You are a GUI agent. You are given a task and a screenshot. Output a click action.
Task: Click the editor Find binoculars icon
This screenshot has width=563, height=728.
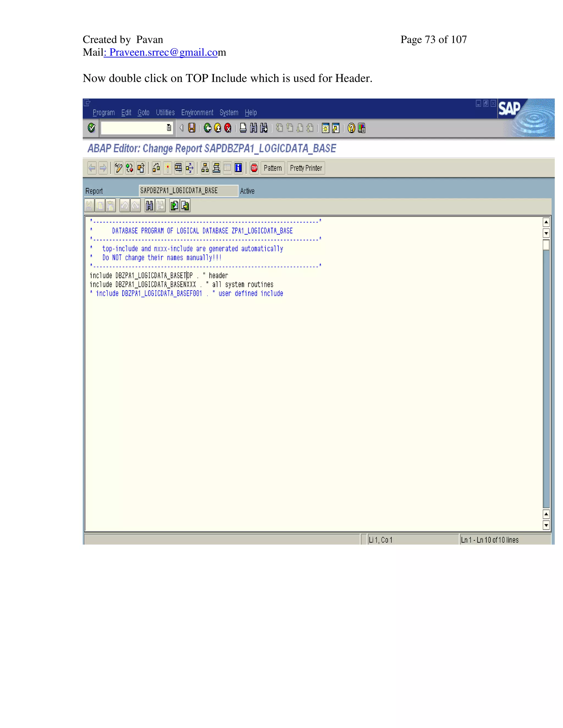[149, 206]
